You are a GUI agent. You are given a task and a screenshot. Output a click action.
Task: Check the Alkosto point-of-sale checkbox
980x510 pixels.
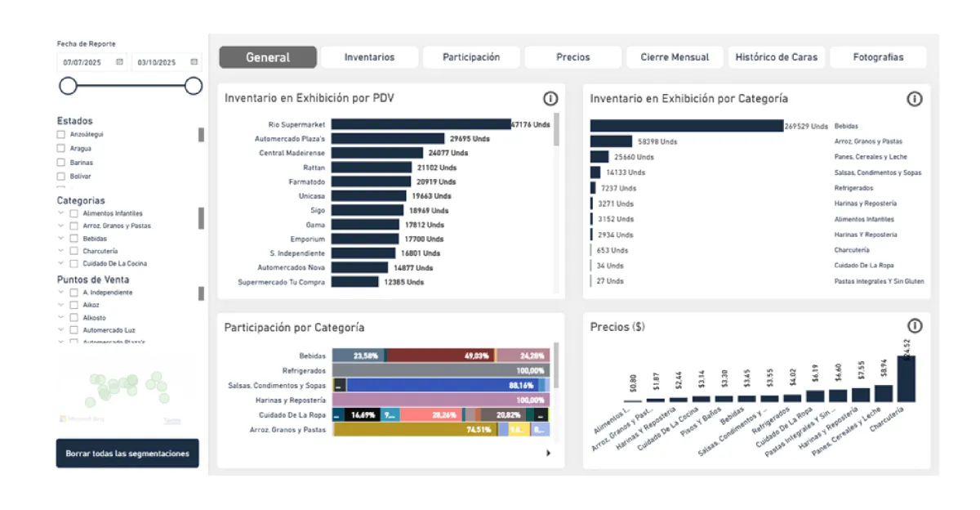(74, 318)
